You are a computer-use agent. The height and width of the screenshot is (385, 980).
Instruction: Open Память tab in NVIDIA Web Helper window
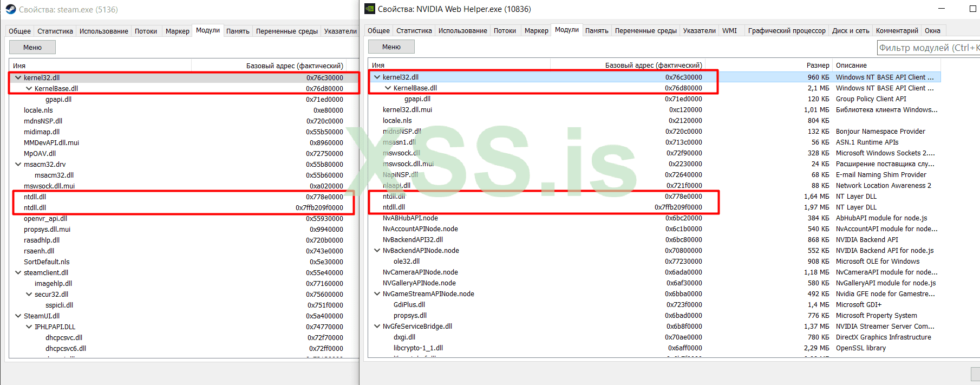(597, 30)
